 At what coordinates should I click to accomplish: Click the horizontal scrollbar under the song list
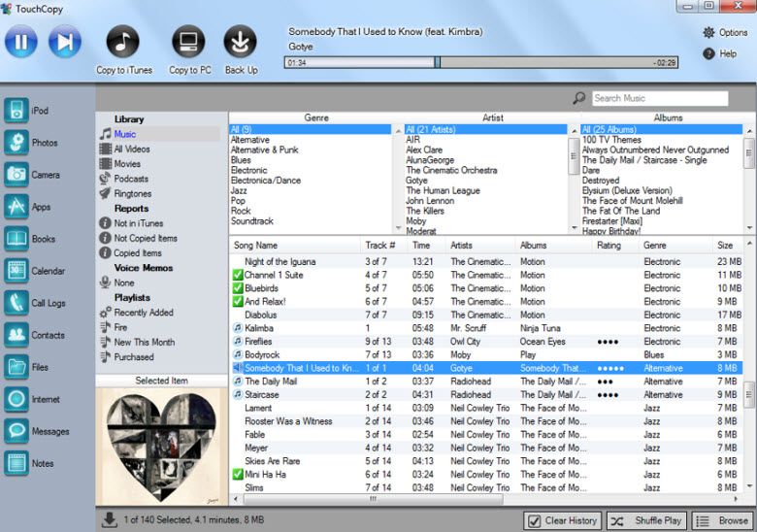[x=373, y=499]
